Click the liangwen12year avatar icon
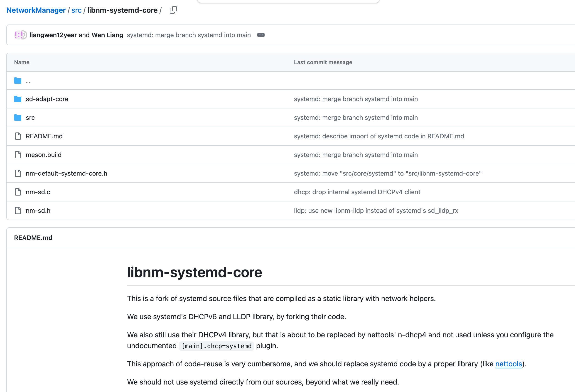Image resolution: width=575 pixels, height=392 pixels. pyautogui.click(x=19, y=35)
